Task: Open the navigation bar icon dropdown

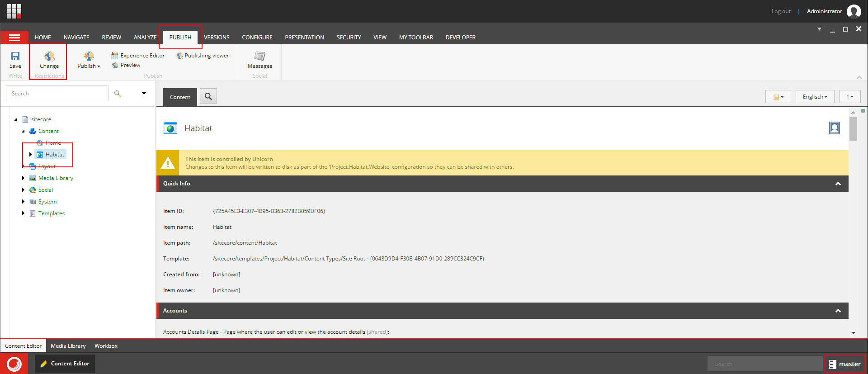Action: click(778, 97)
